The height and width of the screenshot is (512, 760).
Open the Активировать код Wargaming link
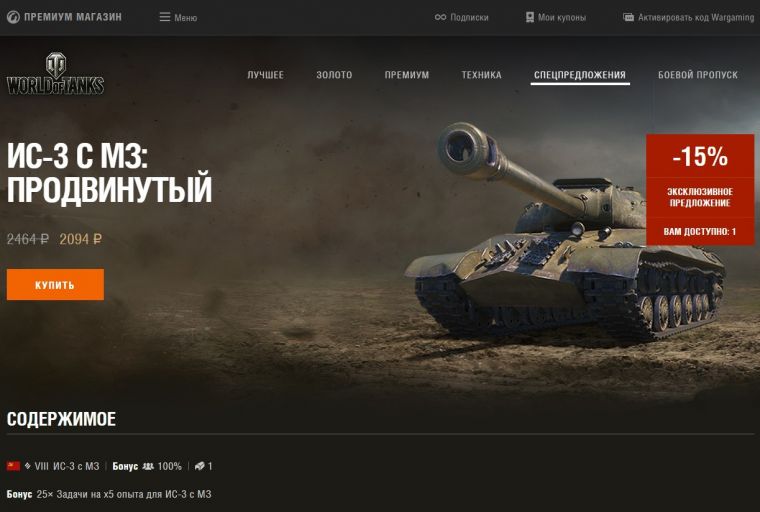coord(696,17)
